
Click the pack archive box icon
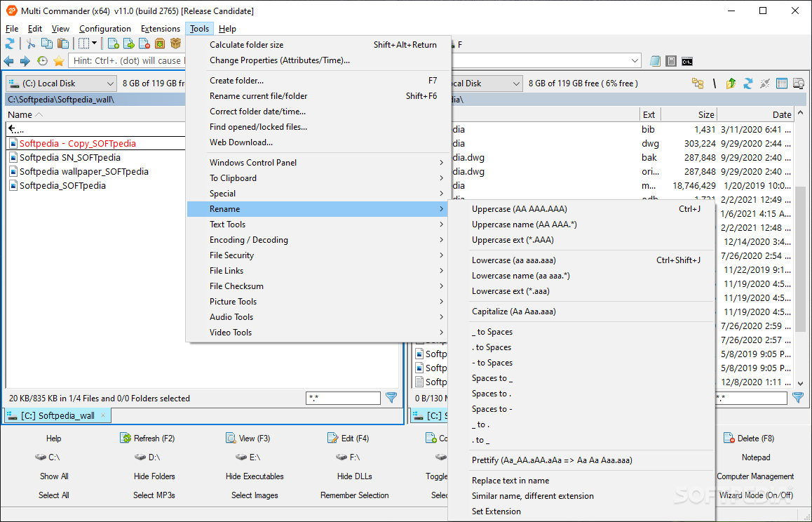(160, 44)
